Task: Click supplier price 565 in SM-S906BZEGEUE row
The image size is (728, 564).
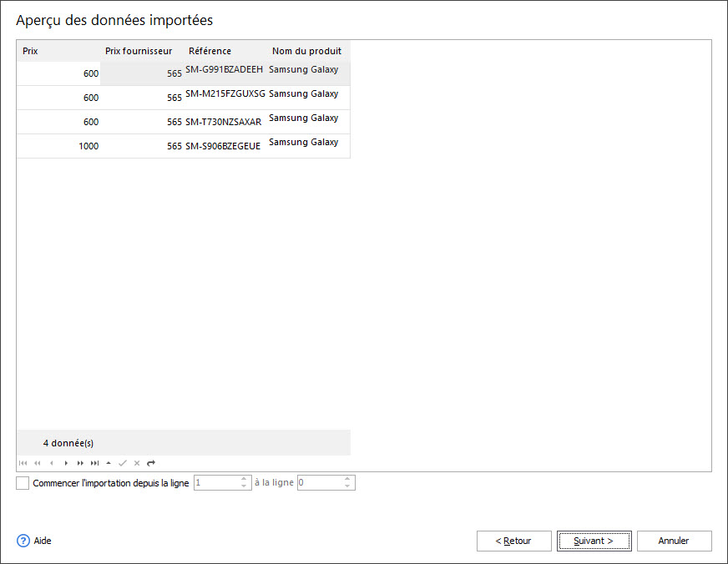Action: coord(142,146)
